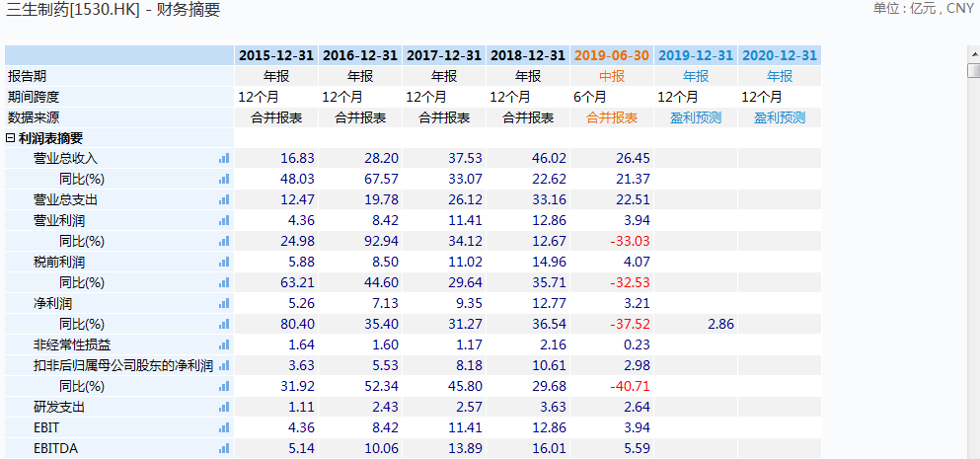
Task: Click 2018 净利润 value 12.77
Action: pos(550,304)
